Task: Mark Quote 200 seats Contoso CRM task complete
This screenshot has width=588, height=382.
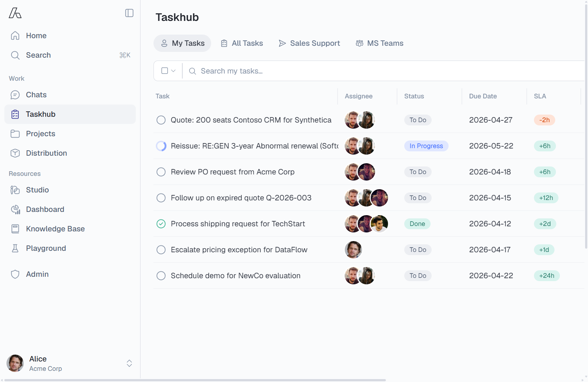Action: coord(161,120)
